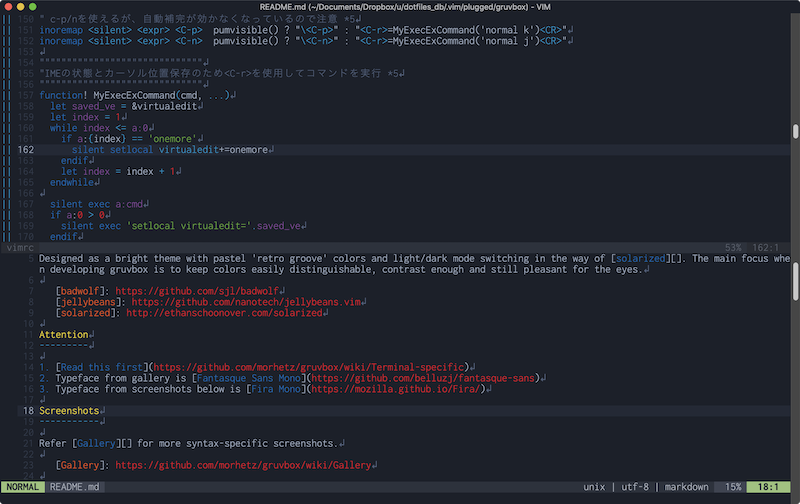Image resolution: width=800 pixels, height=504 pixels.
Task: Click line number 18 in the README gutter
Action: [28, 411]
